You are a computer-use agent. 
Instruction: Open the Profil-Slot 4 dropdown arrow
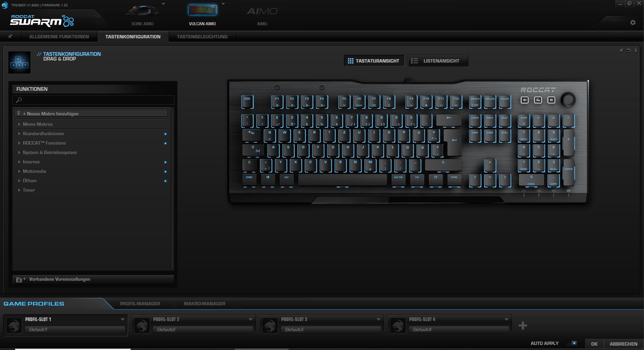506,319
